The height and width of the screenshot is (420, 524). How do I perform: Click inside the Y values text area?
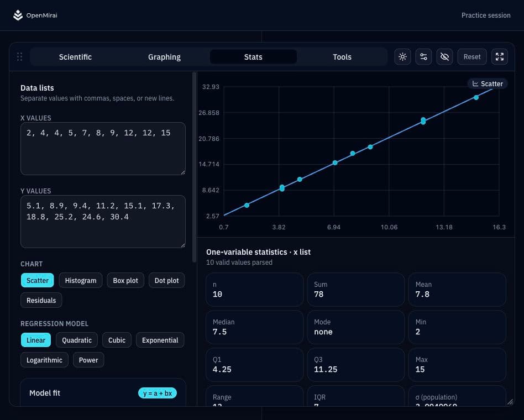[x=103, y=222]
